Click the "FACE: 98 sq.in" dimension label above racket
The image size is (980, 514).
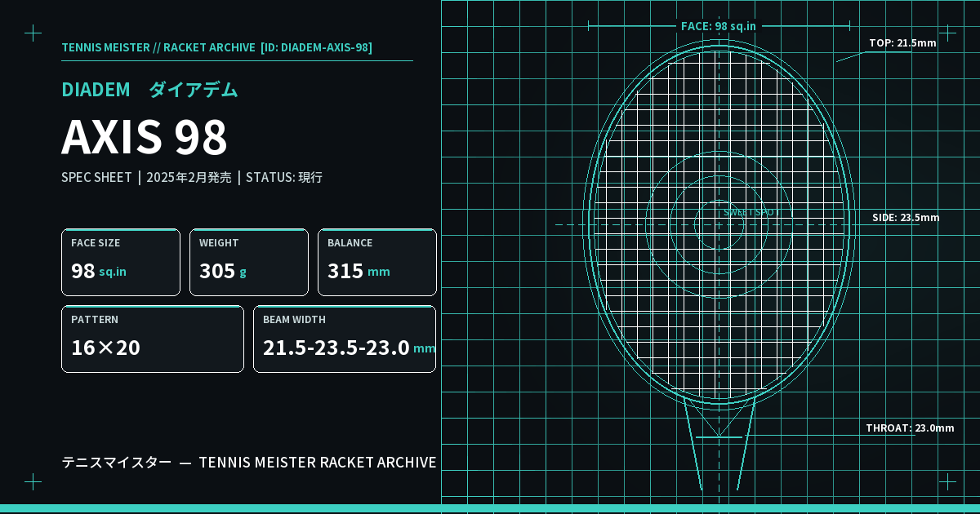[719, 26]
